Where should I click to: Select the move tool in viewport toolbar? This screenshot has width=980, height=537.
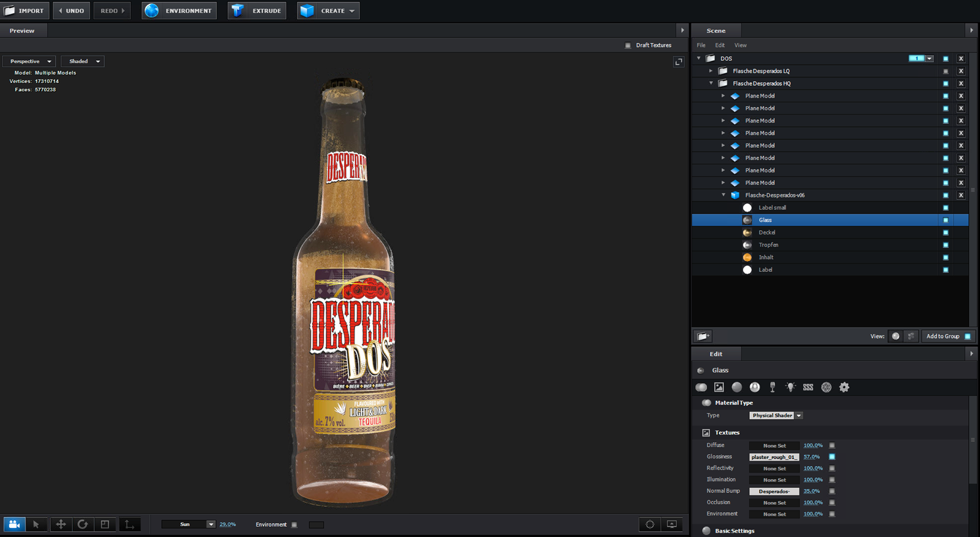pyautogui.click(x=61, y=524)
